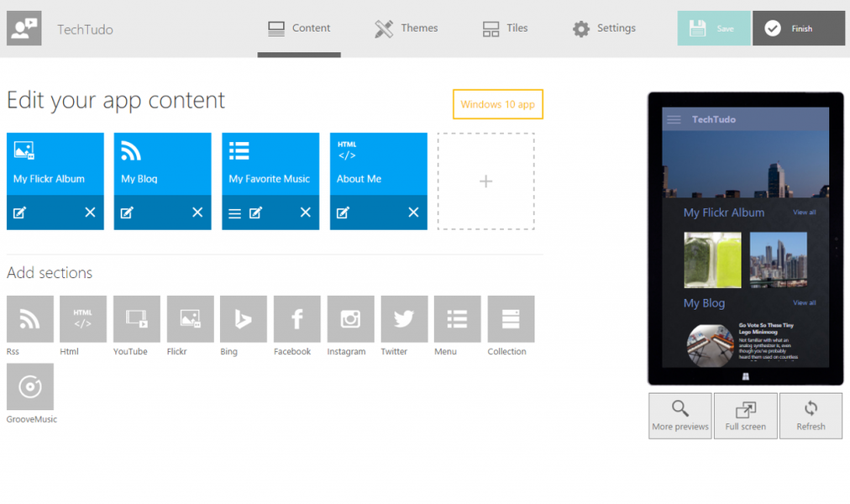Click the My Flickr Album heading in preview

point(724,213)
